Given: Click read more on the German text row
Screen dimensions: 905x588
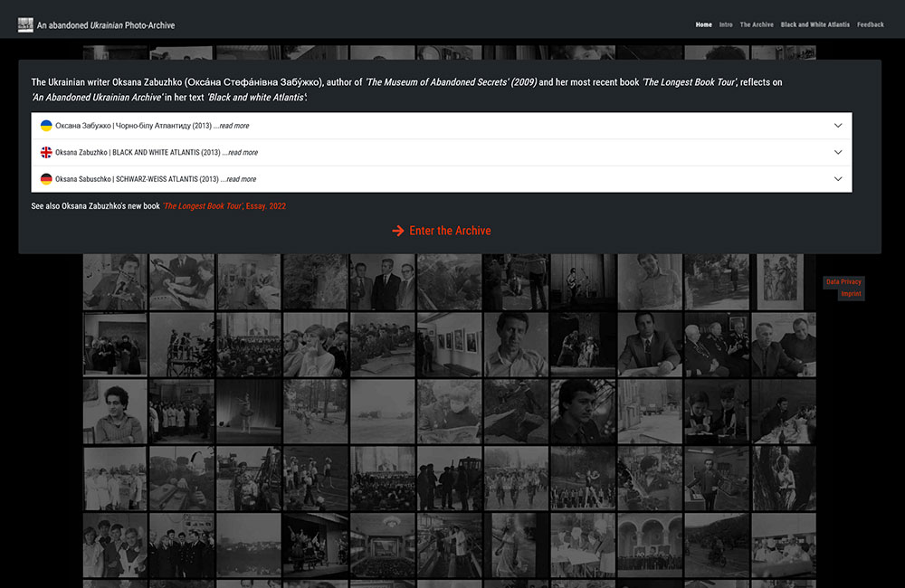Looking at the screenshot, I should tap(240, 179).
